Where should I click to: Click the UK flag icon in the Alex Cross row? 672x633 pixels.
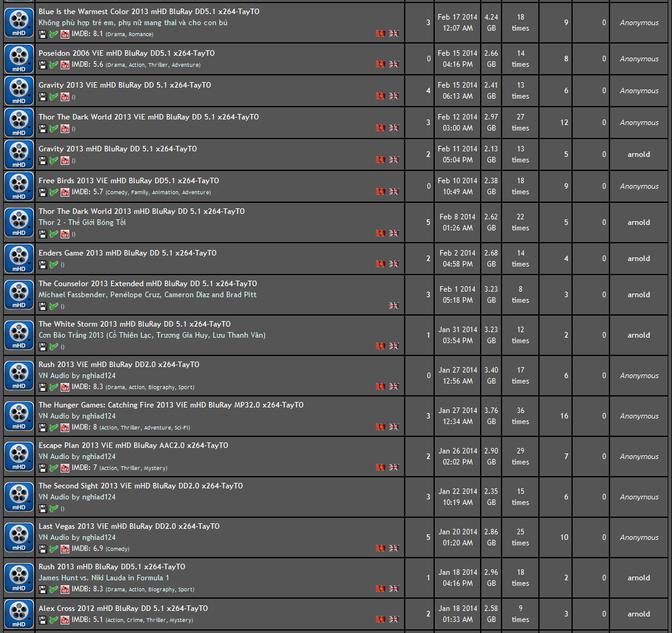point(394,620)
